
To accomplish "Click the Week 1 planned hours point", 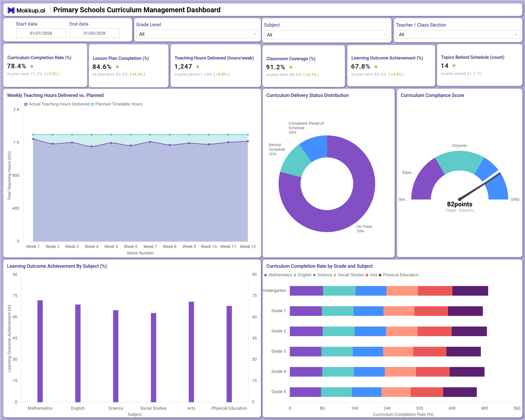I will pyautogui.click(x=33, y=135).
